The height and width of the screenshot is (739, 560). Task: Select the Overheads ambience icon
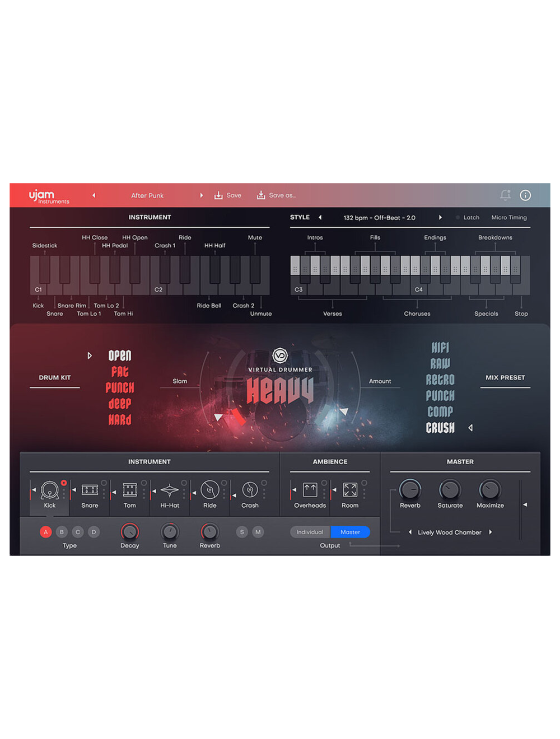coord(309,489)
